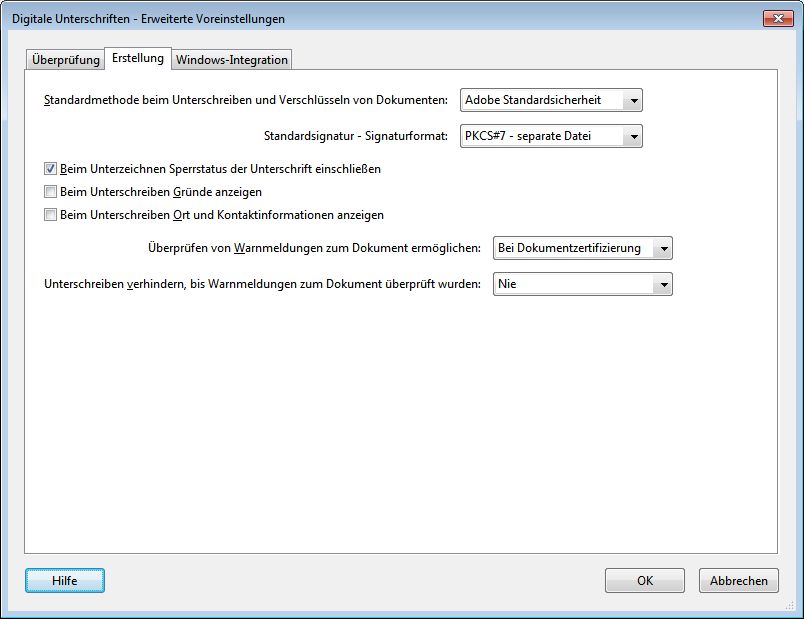The height and width of the screenshot is (619, 804).
Task: Uncheck Sperrstatus der Unterschrift einschließen
Action: coord(51,169)
